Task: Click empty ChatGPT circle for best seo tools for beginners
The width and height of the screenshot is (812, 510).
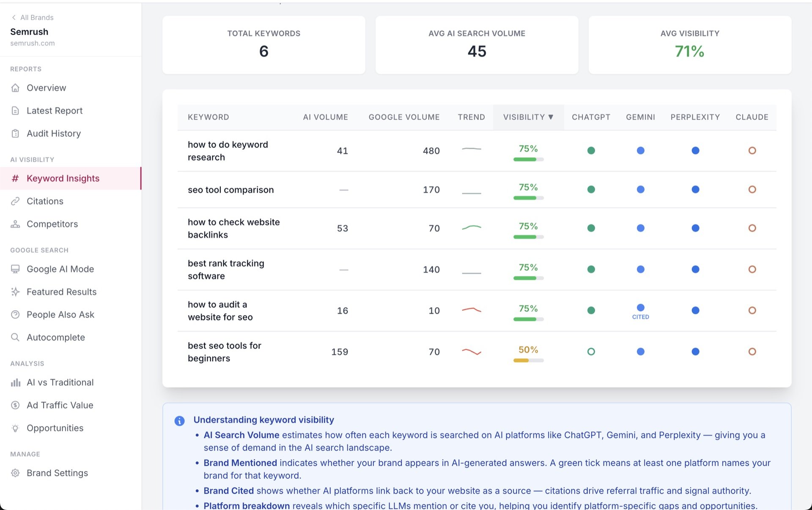Action: coord(591,352)
